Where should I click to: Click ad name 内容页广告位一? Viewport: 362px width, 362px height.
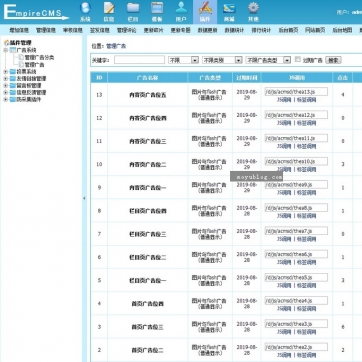148,188
